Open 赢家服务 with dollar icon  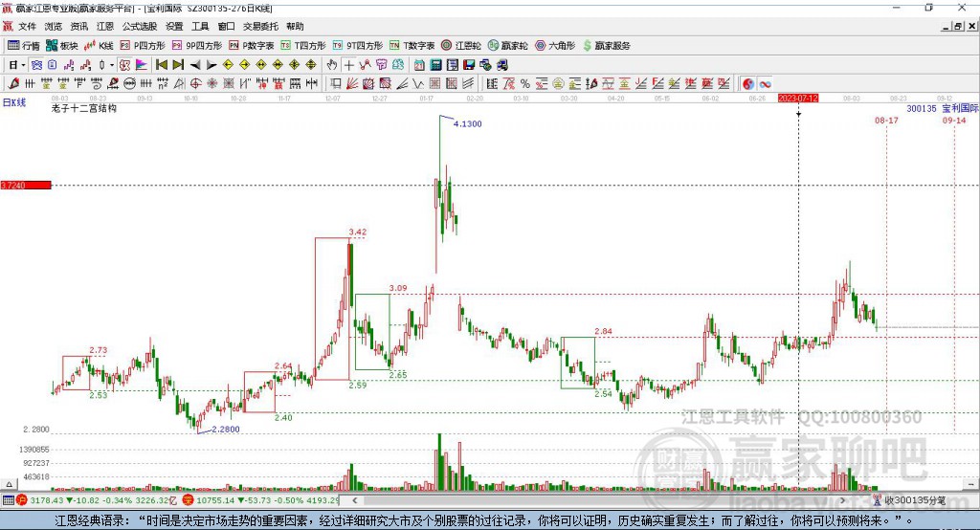tap(606, 46)
